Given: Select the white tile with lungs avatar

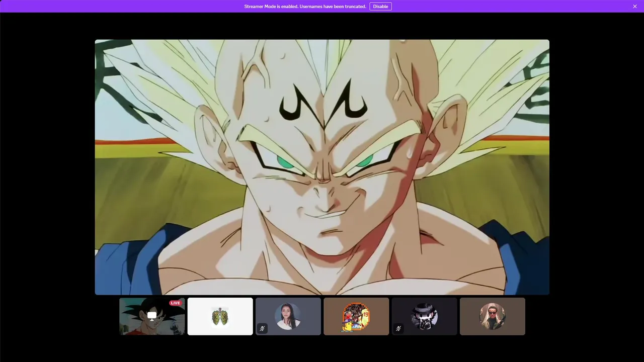Looking at the screenshot, I should click(x=220, y=316).
